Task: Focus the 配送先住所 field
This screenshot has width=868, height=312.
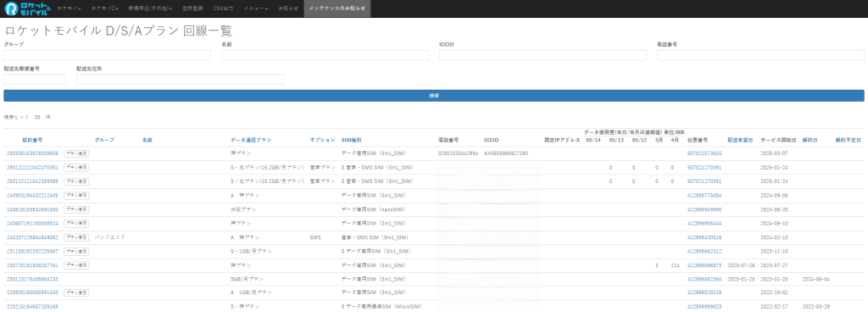Action: pyautogui.click(x=180, y=80)
